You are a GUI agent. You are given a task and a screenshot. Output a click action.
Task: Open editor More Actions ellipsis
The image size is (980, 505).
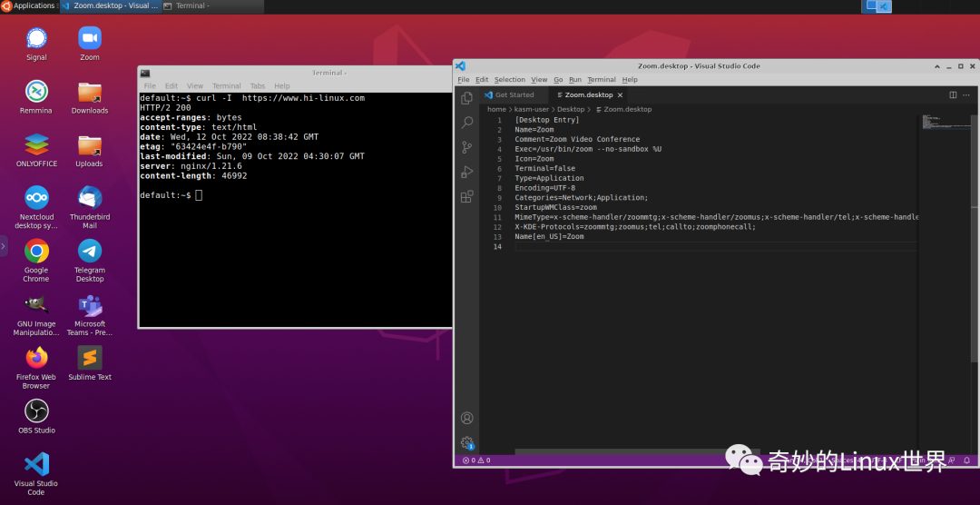pyautogui.click(x=968, y=95)
